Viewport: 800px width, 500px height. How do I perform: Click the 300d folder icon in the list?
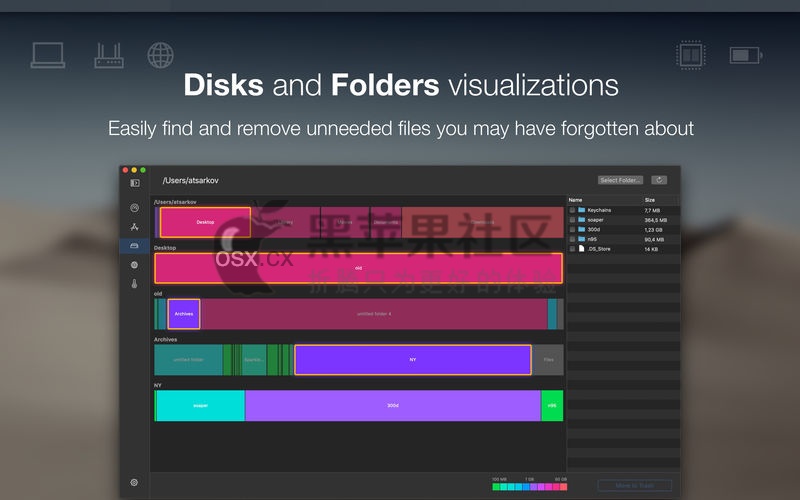coord(582,229)
